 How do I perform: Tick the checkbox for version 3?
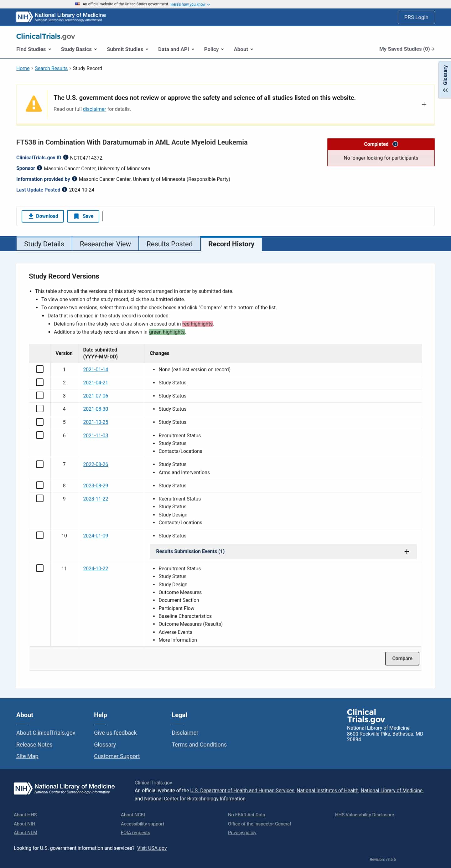(x=40, y=396)
